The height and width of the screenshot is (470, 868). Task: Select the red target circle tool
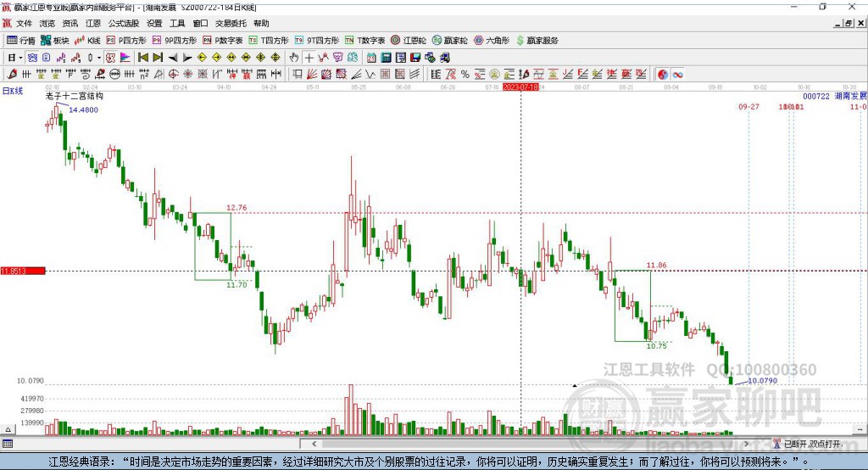point(173,75)
